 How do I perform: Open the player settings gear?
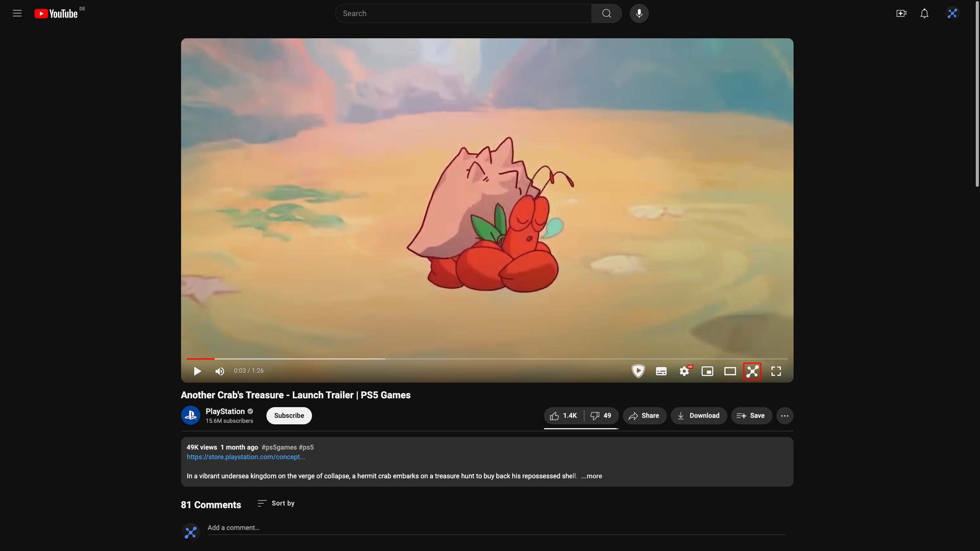[684, 371]
